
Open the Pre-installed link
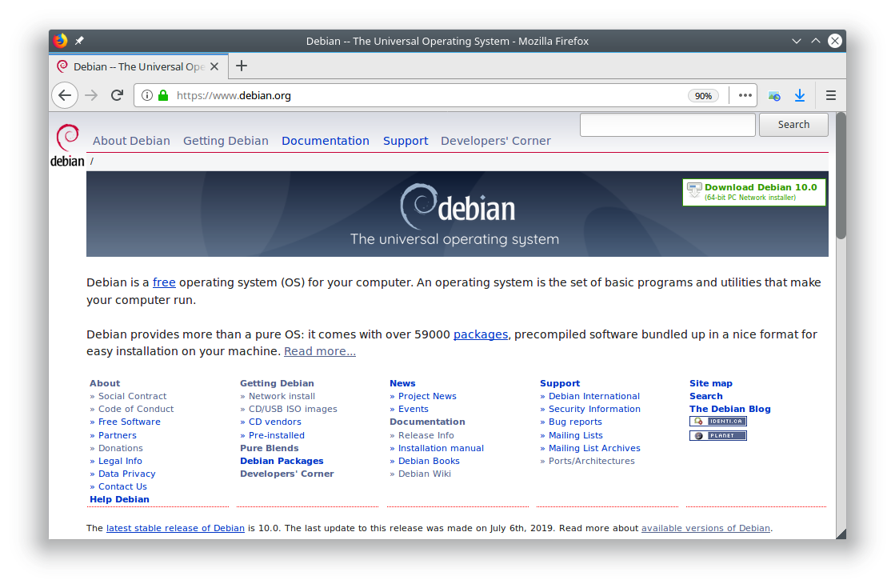[x=276, y=435]
